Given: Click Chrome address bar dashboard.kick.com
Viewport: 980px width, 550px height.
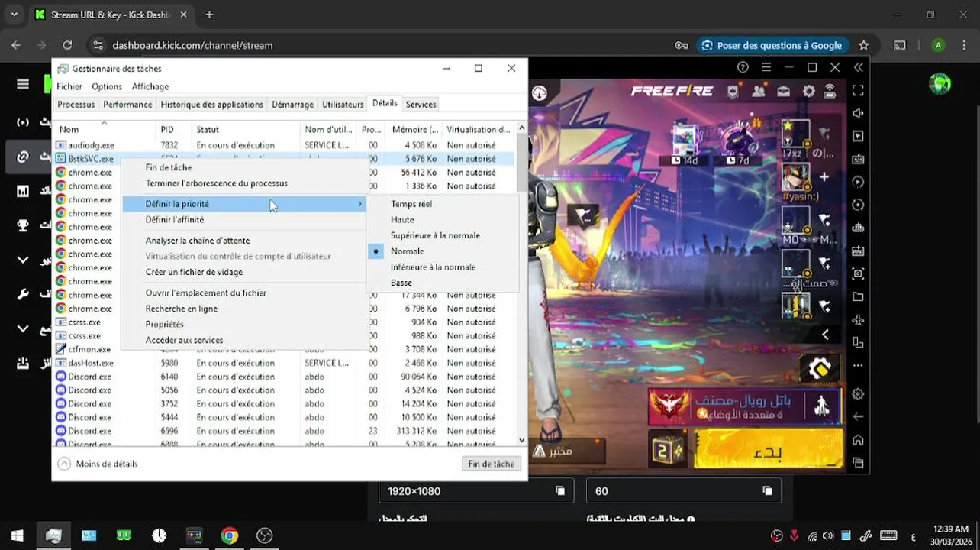Looking at the screenshot, I should coord(192,45).
